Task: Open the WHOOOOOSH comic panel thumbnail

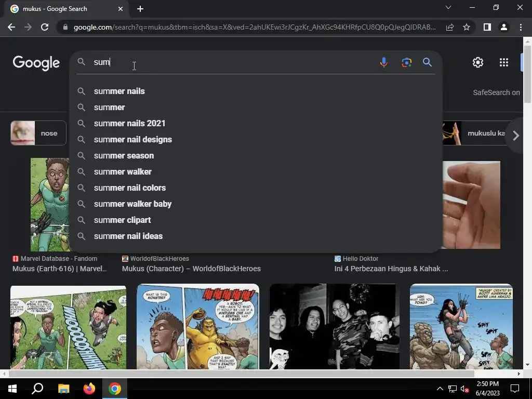Action: click(68, 327)
